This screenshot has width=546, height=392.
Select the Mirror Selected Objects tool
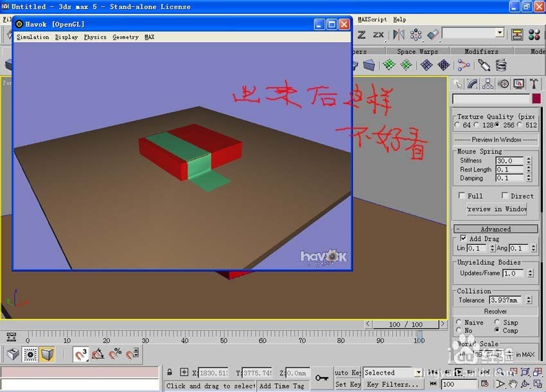point(398,35)
